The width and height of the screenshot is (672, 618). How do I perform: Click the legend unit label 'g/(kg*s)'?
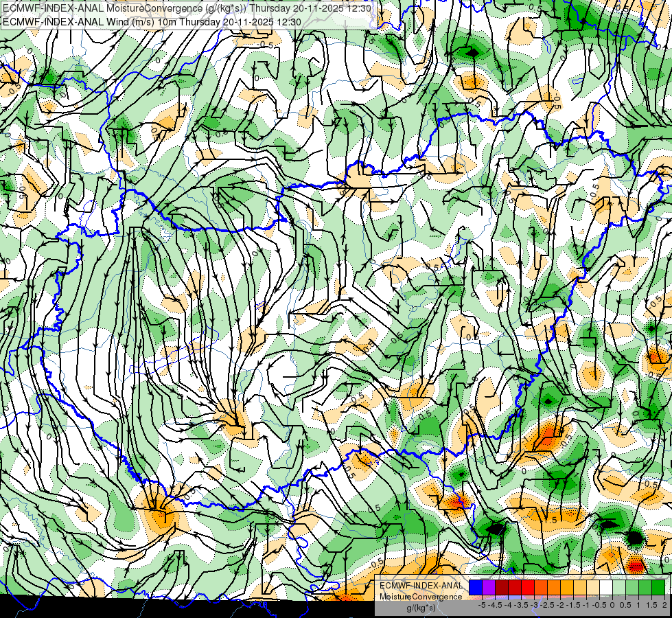421,608
